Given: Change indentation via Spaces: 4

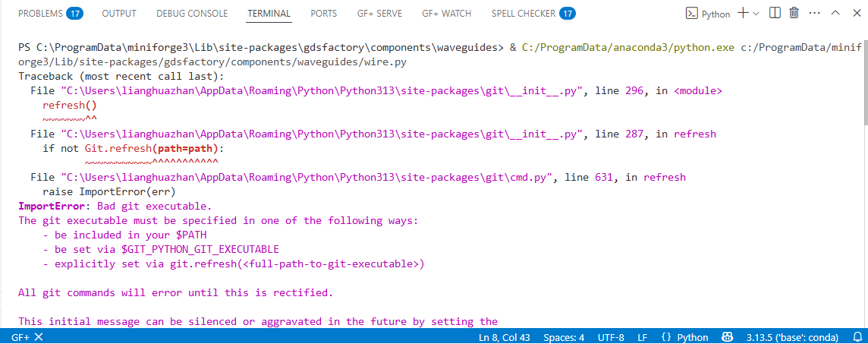Looking at the screenshot, I should coord(564,337).
